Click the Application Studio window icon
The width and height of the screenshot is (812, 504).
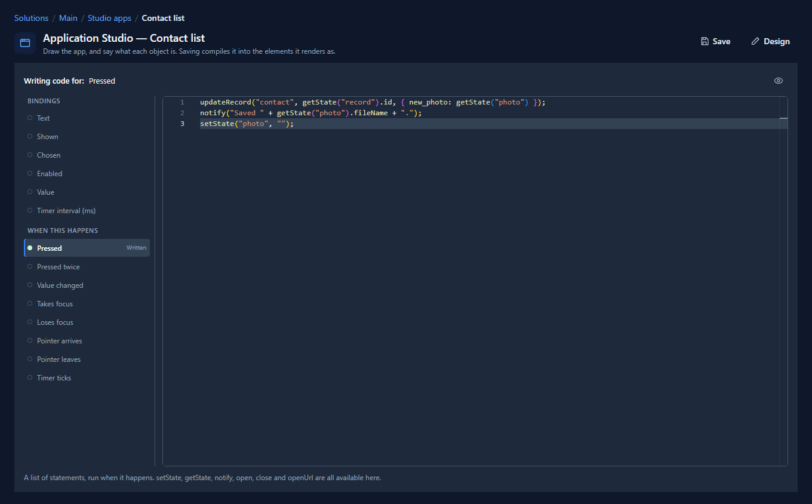click(x=25, y=43)
